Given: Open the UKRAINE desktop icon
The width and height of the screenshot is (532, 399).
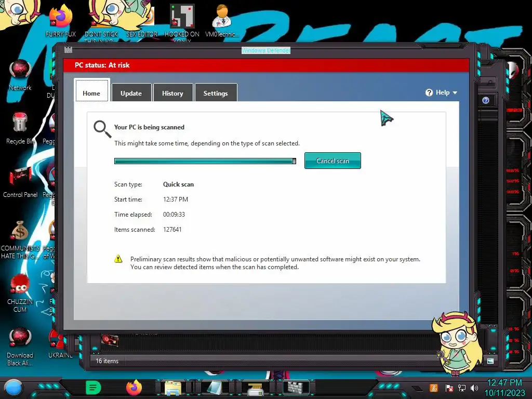Looking at the screenshot, I should [x=60, y=343].
